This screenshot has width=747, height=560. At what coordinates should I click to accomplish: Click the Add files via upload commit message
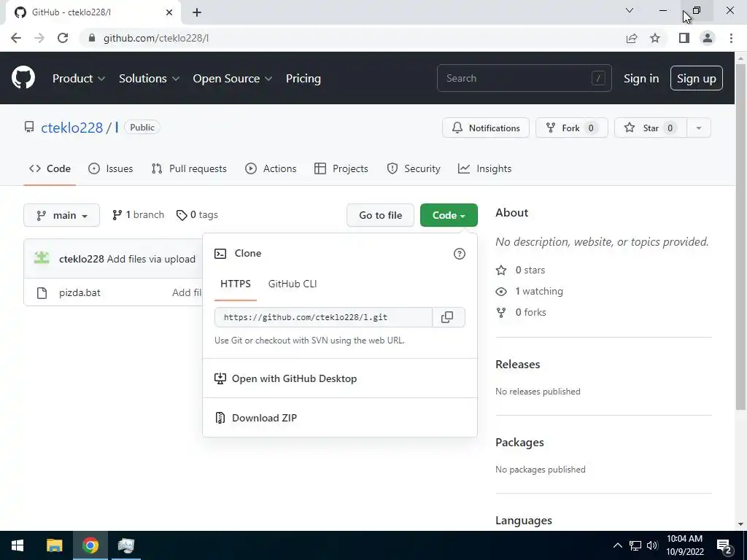coord(151,259)
